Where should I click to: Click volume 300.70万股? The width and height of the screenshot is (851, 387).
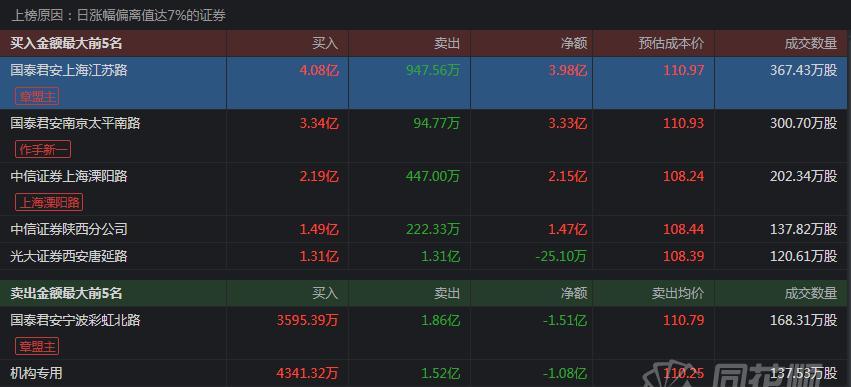click(804, 123)
